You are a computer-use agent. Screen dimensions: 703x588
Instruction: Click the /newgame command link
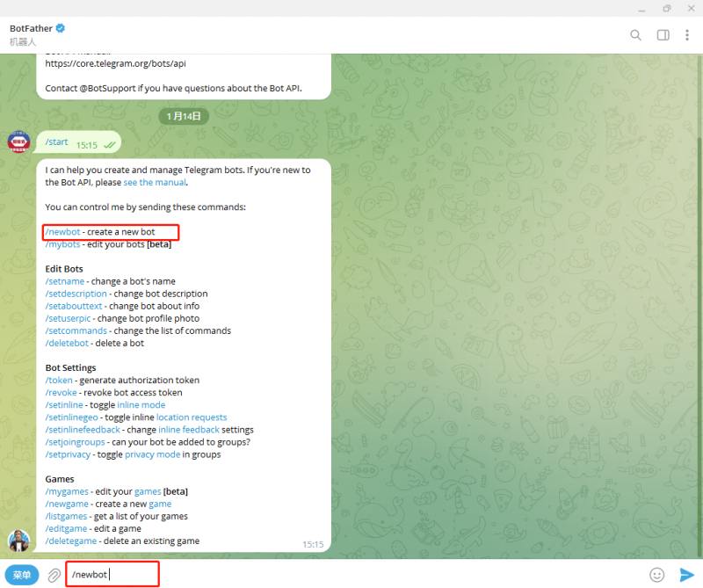point(67,505)
